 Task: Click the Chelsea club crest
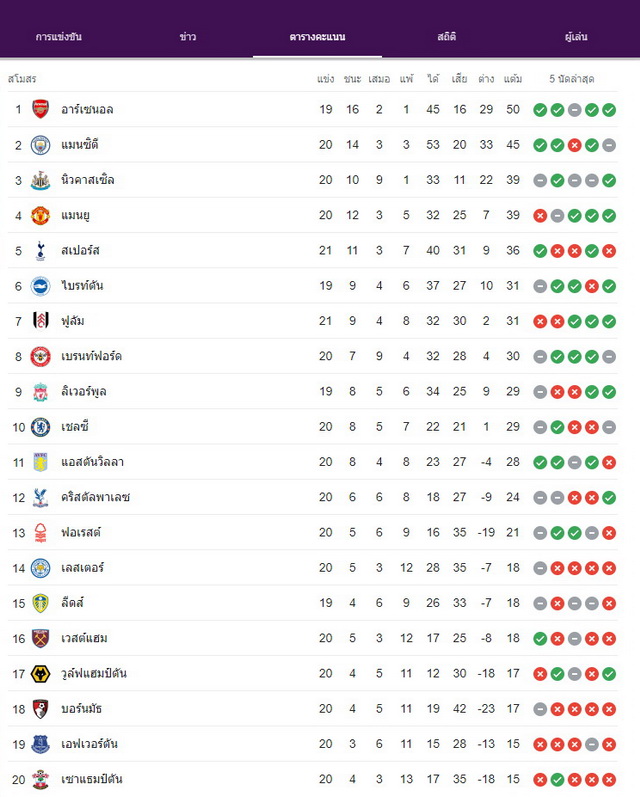click(40, 427)
